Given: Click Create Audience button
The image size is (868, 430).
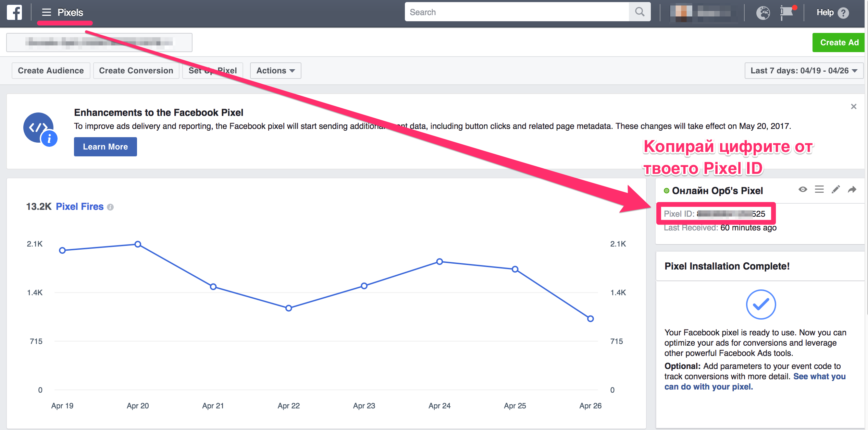Looking at the screenshot, I should (x=51, y=71).
